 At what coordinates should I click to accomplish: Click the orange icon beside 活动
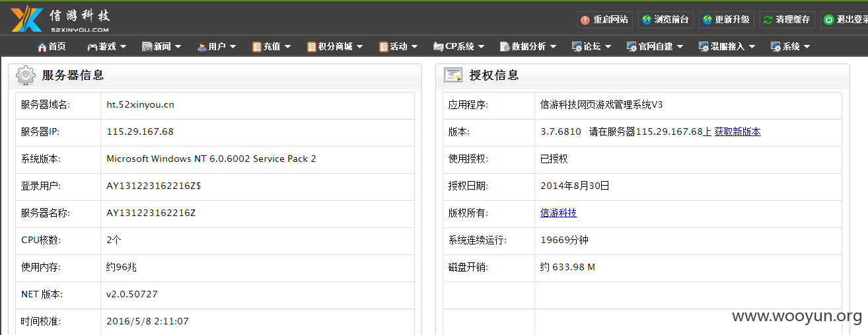click(383, 47)
